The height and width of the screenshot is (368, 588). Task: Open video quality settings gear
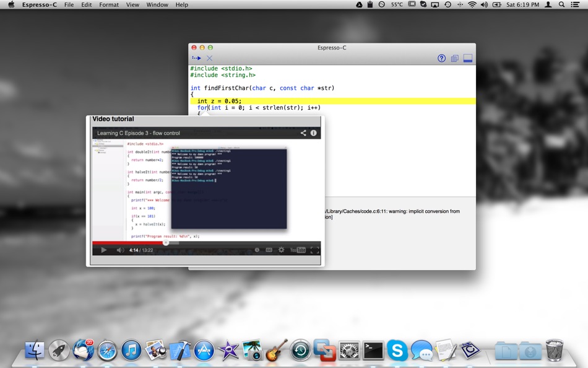281,250
